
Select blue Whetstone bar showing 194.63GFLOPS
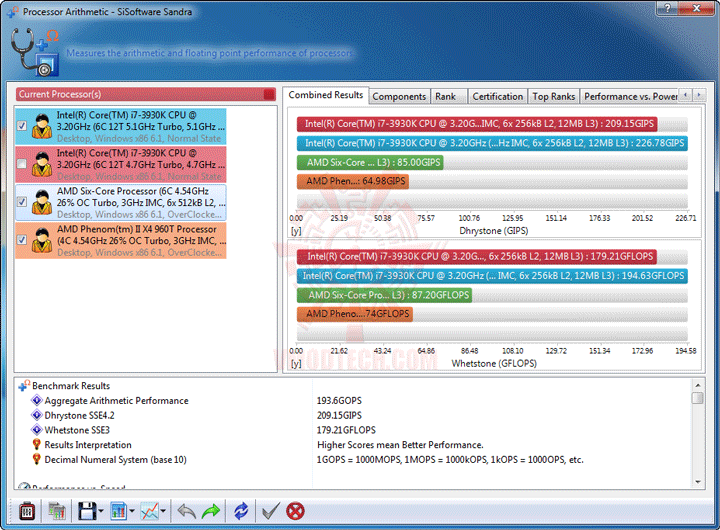[x=492, y=276]
